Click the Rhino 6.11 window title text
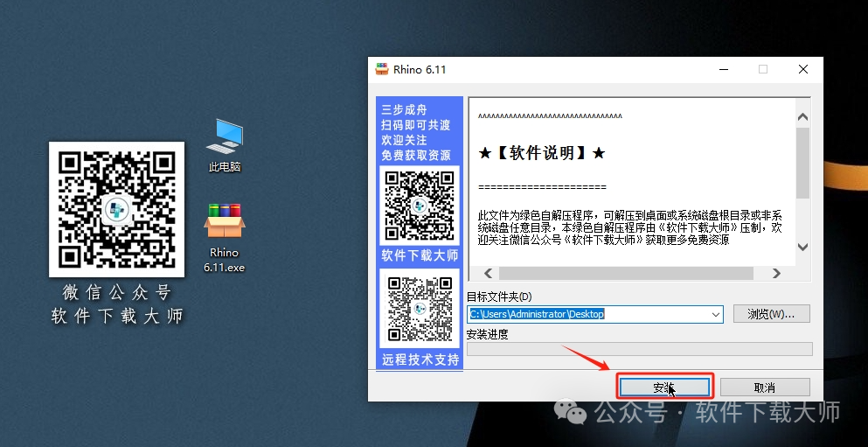Viewport: 868px width, 447px height. point(420,70)
